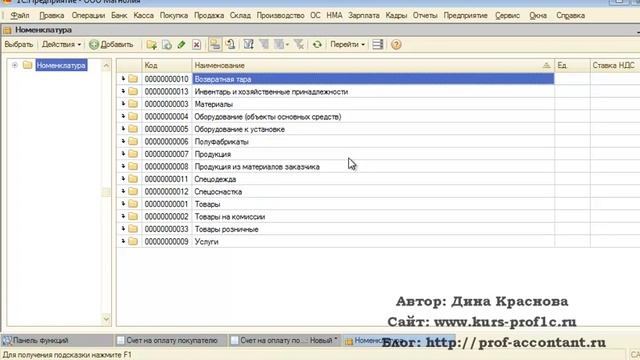Click tree panel scroll down arrow

[x=106, y=319]
